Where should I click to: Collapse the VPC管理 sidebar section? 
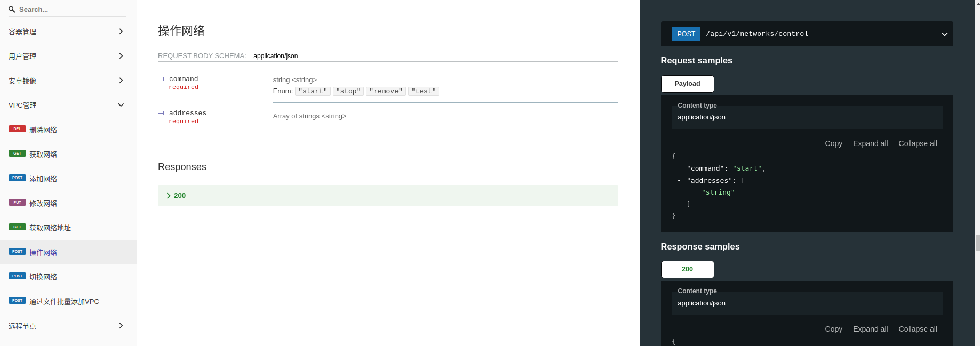click(121, 105)
